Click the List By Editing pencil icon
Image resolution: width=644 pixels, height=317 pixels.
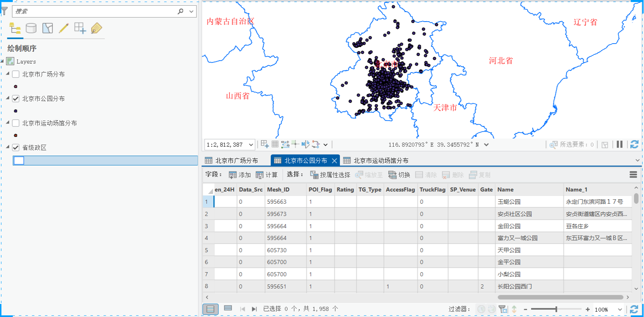click(64, 28)
